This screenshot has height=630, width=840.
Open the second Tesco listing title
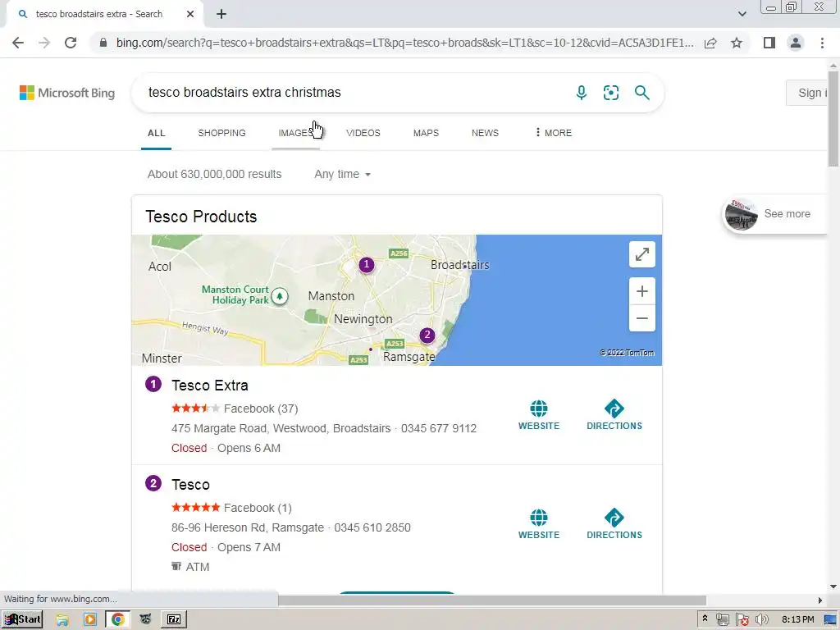[x=190, y=484]
